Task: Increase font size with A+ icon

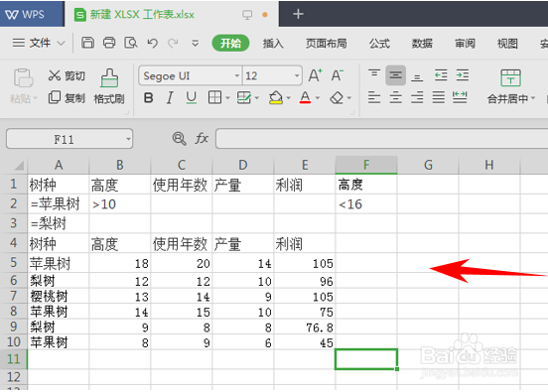Action: (316, 75)
